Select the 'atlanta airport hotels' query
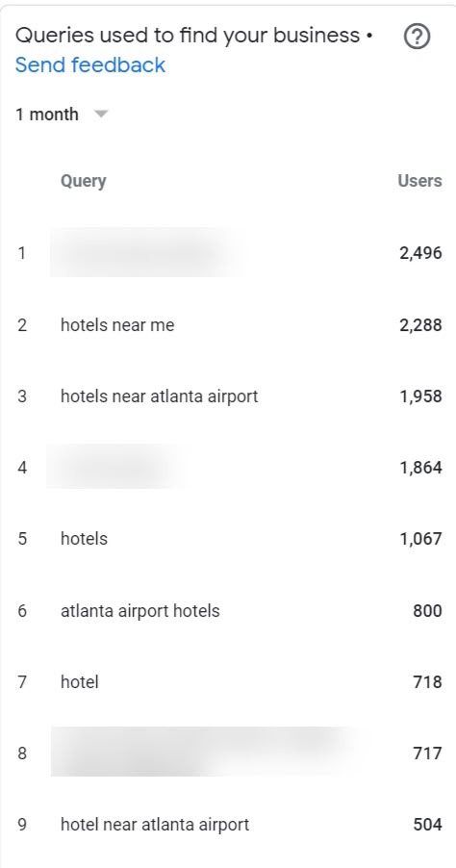The image size is (456, 868). (140, 611)
